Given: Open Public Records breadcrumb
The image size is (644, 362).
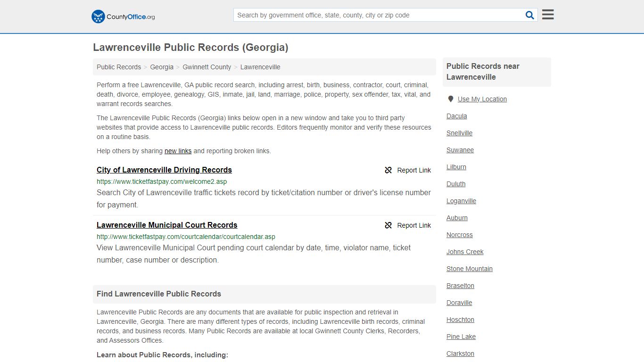Looking at the screenshot, I should [119, 67].
